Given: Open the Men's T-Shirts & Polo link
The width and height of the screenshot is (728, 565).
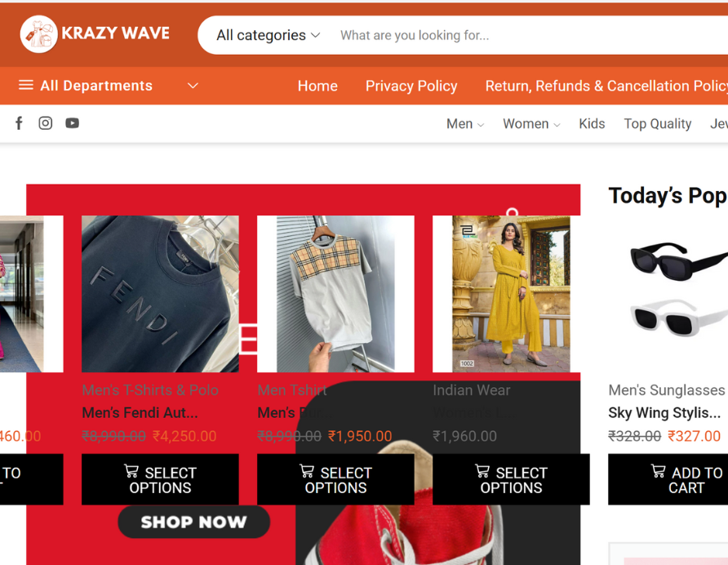Looking at the screenshot, I should (x=150, y=389).
